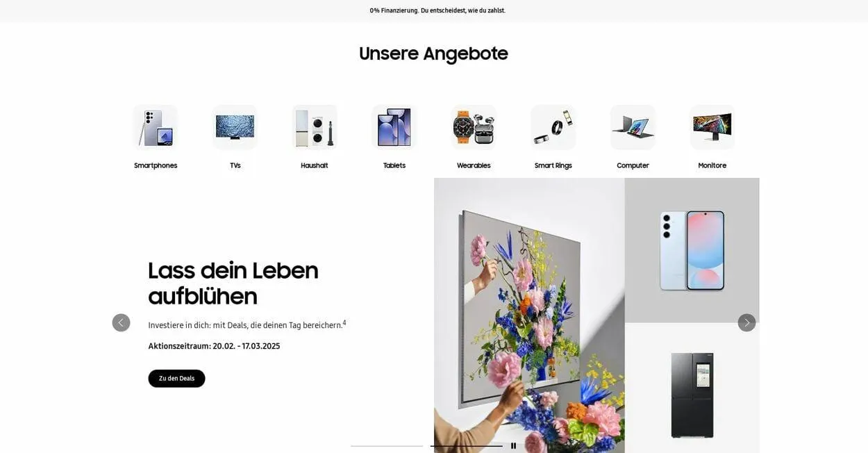The width and height of the screenshot is (868, 453).
Task: Open the black refrigerator product image
Action: pyautogui.click(x=692, y=388)
